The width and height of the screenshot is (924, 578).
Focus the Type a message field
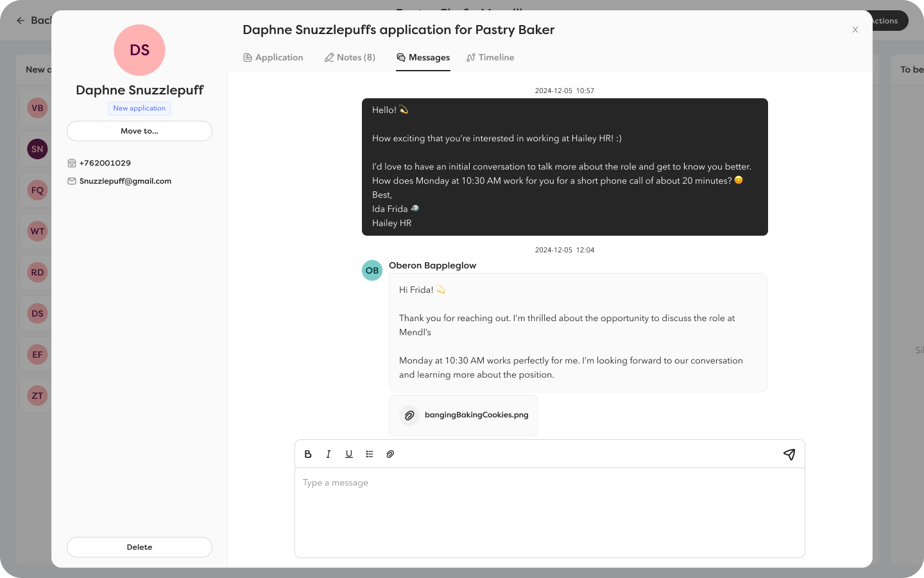550,512
